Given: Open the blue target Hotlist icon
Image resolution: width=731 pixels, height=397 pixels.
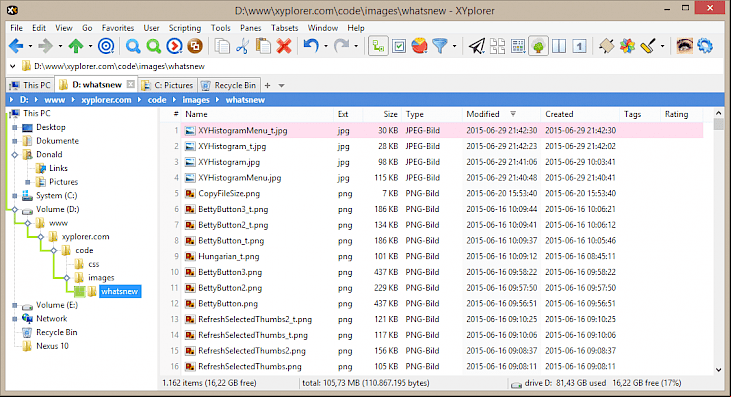Looking at the screenshot, I should tap(106, 46).
